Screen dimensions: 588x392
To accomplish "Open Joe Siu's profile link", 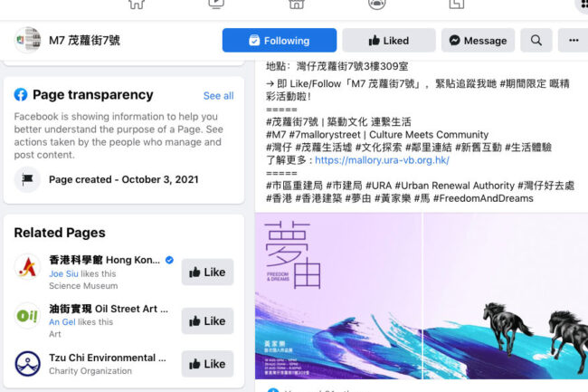I will (x=63, y=273).
